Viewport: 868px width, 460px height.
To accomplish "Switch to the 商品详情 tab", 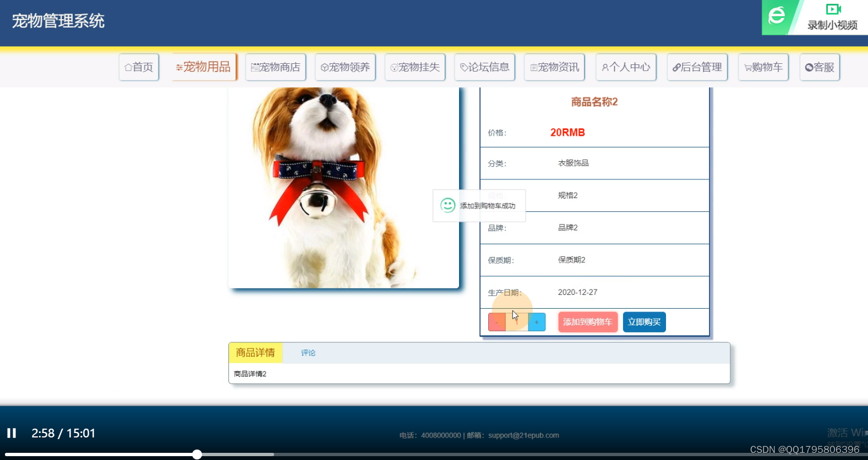I will pos(255,353).
